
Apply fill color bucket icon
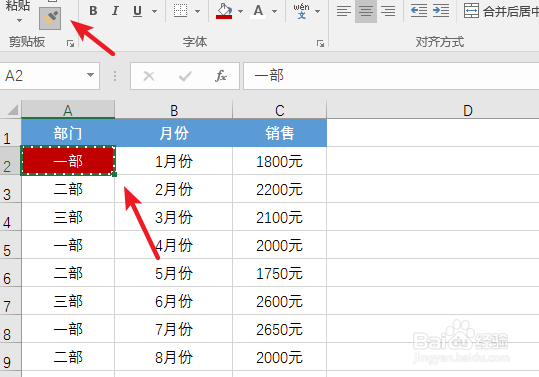click(x=224, y=11)
